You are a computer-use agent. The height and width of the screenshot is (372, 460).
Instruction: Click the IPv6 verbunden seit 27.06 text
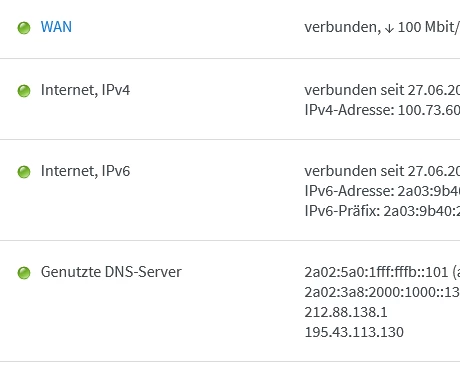point(382,171)
